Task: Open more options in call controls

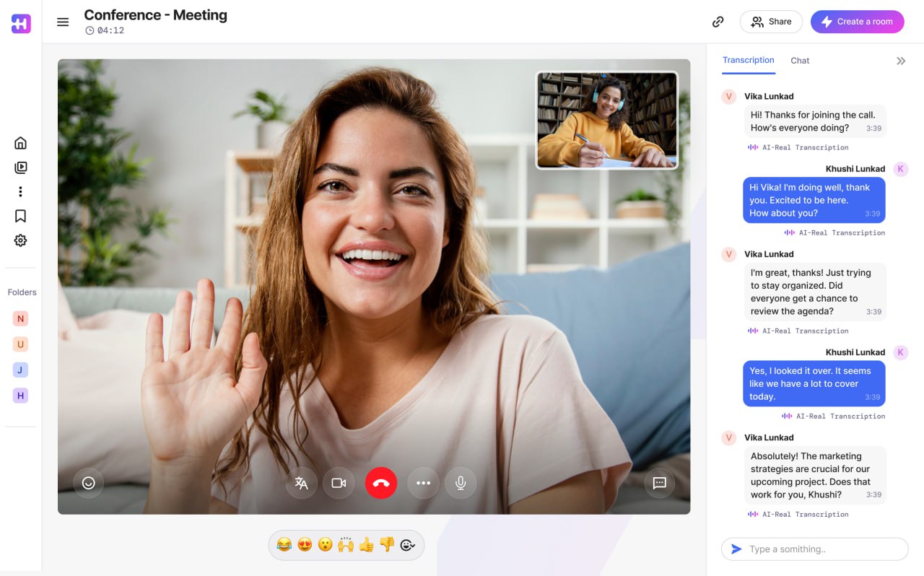Action: tap(423, 483)
